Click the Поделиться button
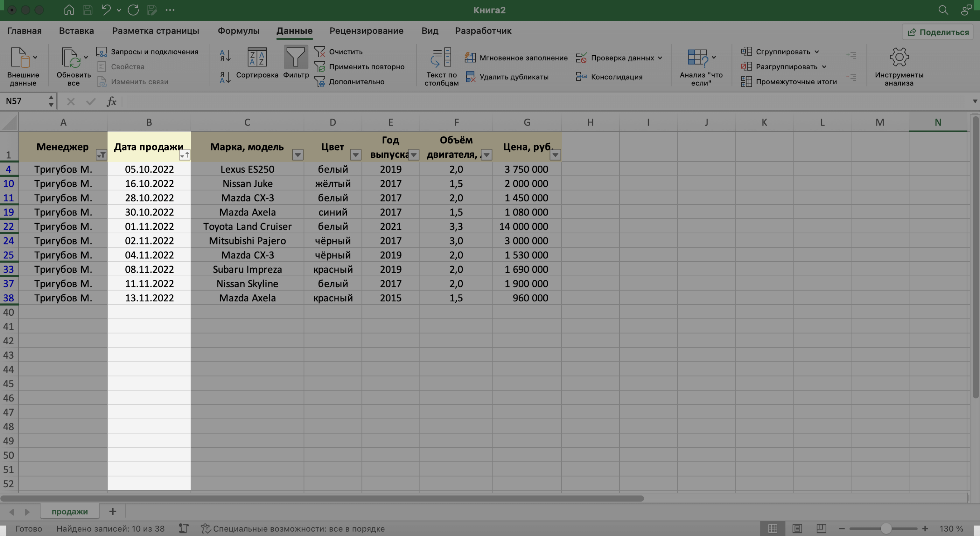This screenshot has width=980, height=536. click(x=938, y=32)
